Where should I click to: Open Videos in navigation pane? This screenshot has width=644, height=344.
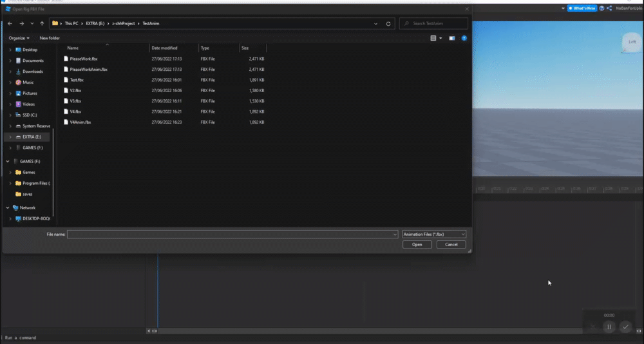[28, 104]
